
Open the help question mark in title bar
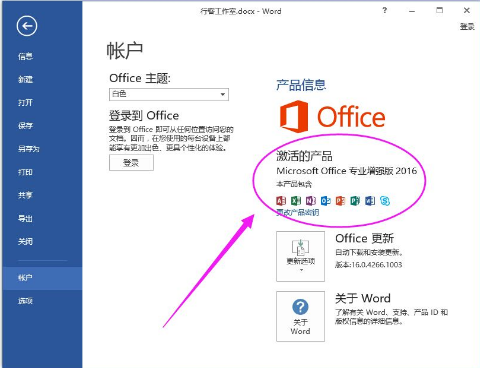pyautogui.click(x=385, y=10)
